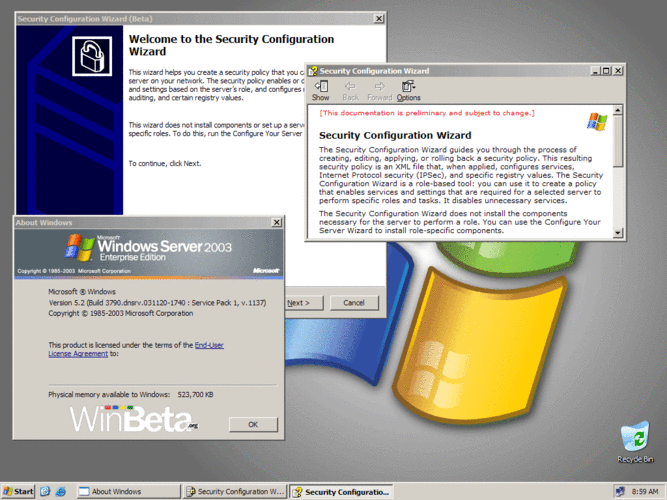The height and width of the screenshot is (500, 667).
Task: Close the About Windows dialog
Action: 276,222
